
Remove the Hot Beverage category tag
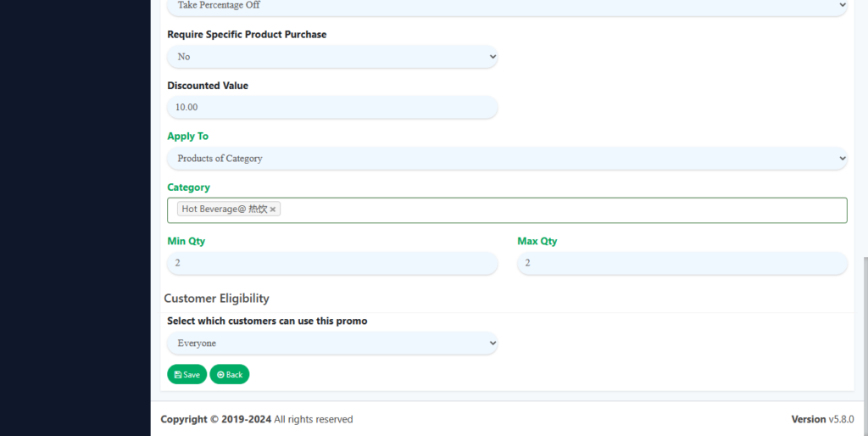pos(273,210)
